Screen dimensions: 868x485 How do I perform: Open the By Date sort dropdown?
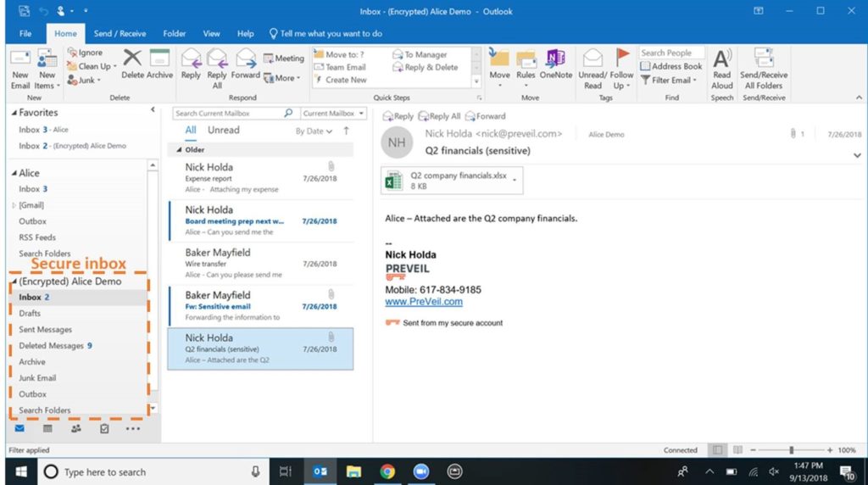pyautogui.click(x=314, y=131)
